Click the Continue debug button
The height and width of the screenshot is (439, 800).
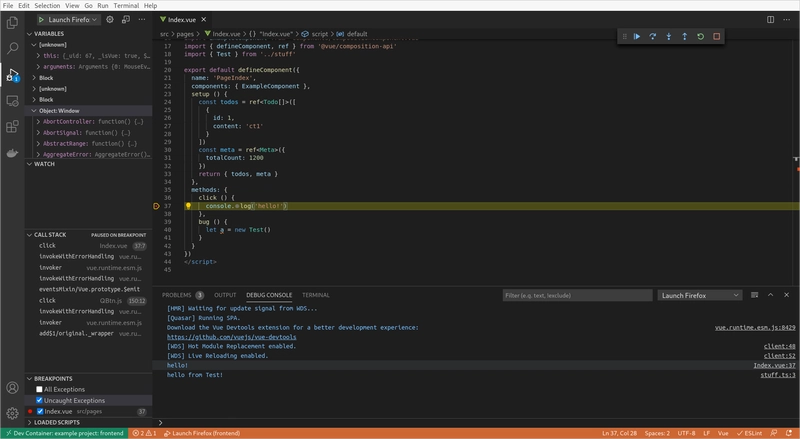(636, 37)
